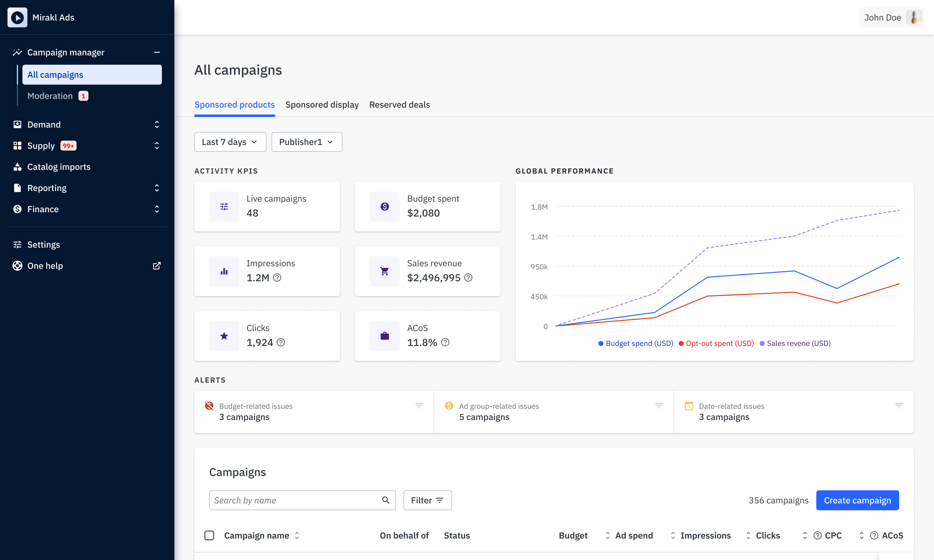
Task: Click the Create campaign button
Action: tap(857, 500)
